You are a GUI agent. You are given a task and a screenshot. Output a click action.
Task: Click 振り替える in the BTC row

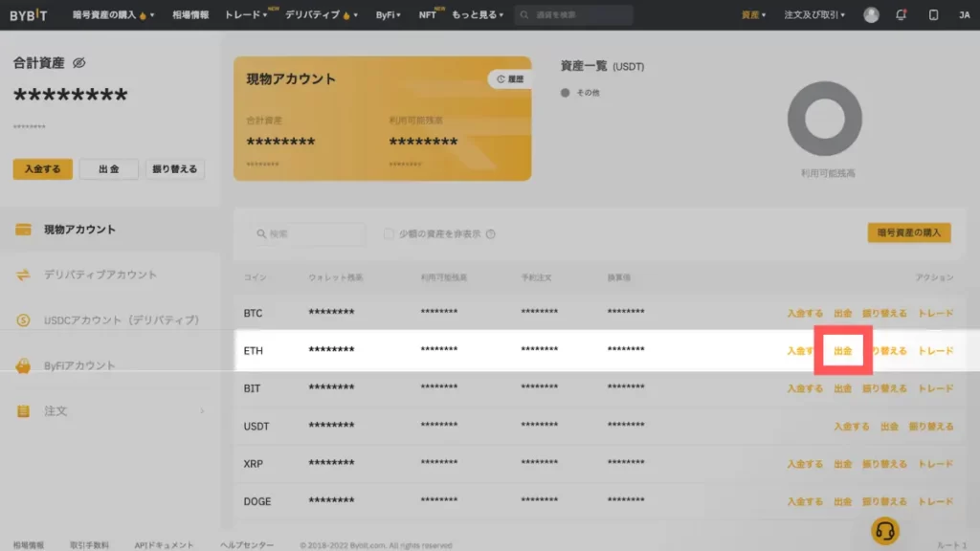click(x=884, y=313)
